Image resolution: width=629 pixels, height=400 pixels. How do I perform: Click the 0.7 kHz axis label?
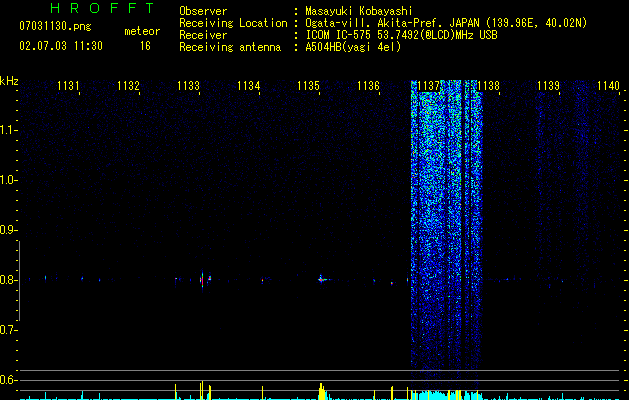[8, 330]
